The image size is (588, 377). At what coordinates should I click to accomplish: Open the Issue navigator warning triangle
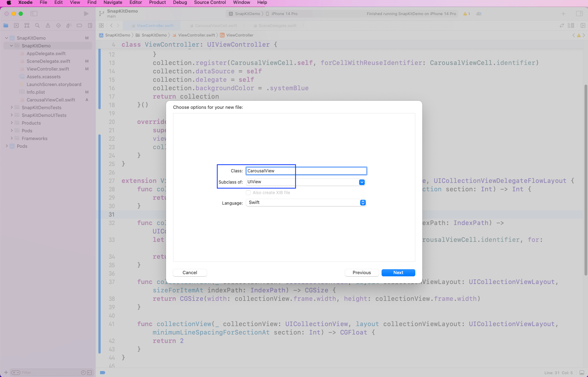coord(48,26)
